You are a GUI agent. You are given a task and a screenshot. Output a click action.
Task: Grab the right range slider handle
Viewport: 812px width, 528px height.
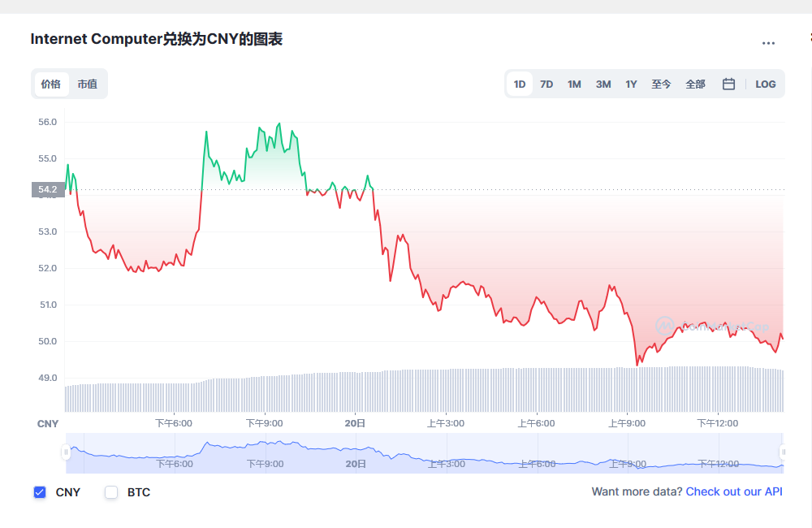(784, 452)
